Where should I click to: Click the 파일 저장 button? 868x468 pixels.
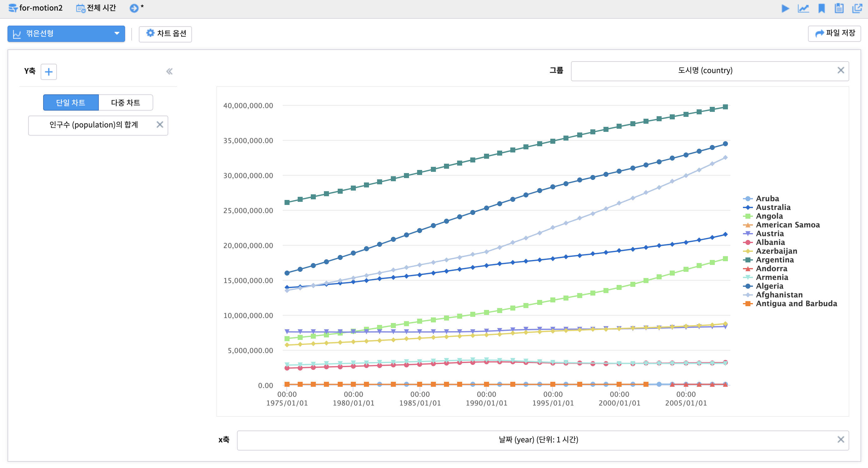[834, 33]
